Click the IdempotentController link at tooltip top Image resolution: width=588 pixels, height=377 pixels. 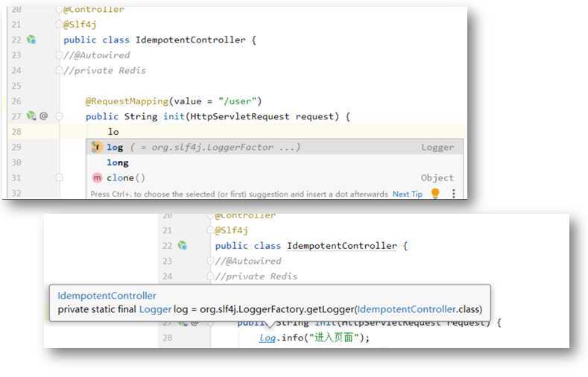pyautogui.click(x=107, y=296)
